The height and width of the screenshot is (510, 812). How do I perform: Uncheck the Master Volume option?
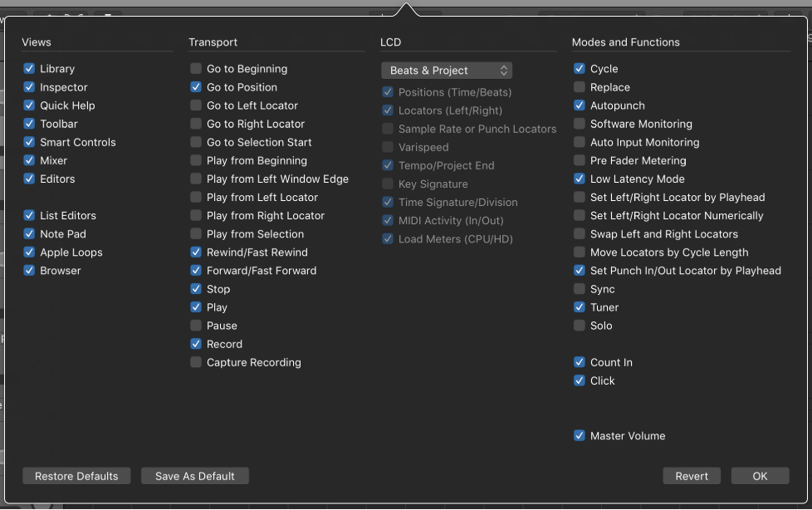pyautogui.click(x=580, y=436)
